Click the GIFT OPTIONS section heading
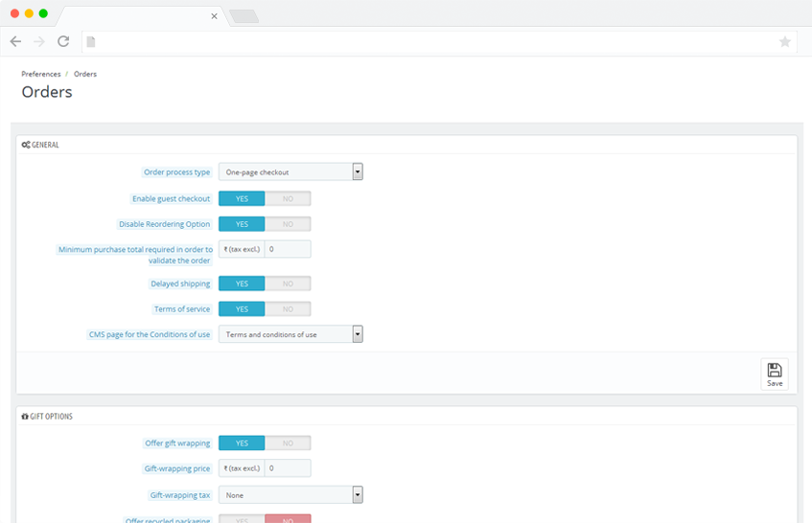 [51, 417]
